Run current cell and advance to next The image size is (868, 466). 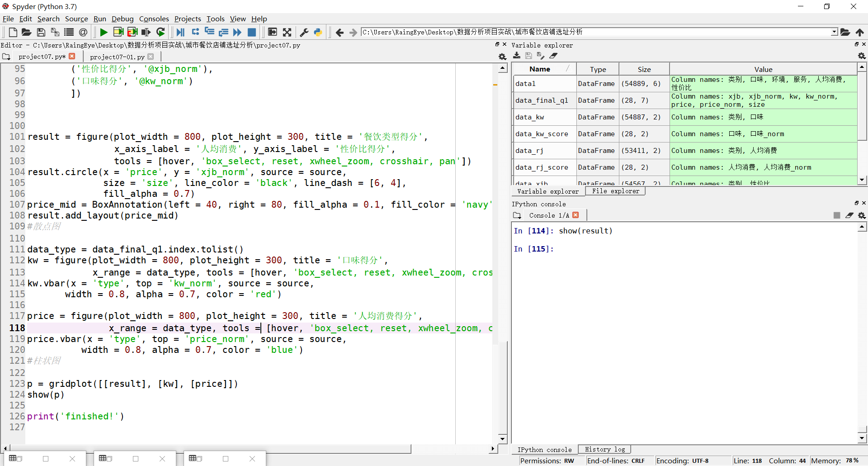132,32
